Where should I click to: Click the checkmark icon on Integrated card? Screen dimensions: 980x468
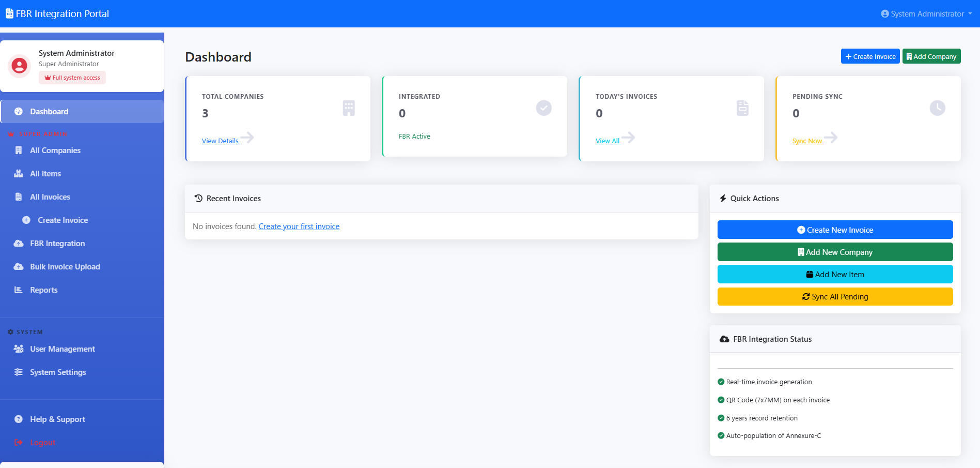click(x=544, y=108)
